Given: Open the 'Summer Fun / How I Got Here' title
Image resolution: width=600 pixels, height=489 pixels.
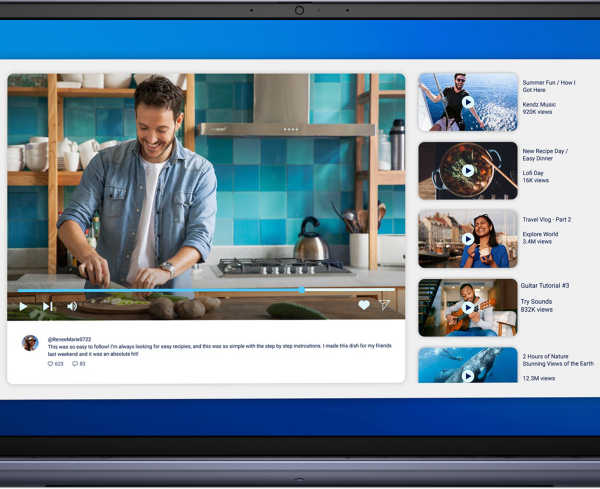Looking at the screenshot, I should (549, 86).
